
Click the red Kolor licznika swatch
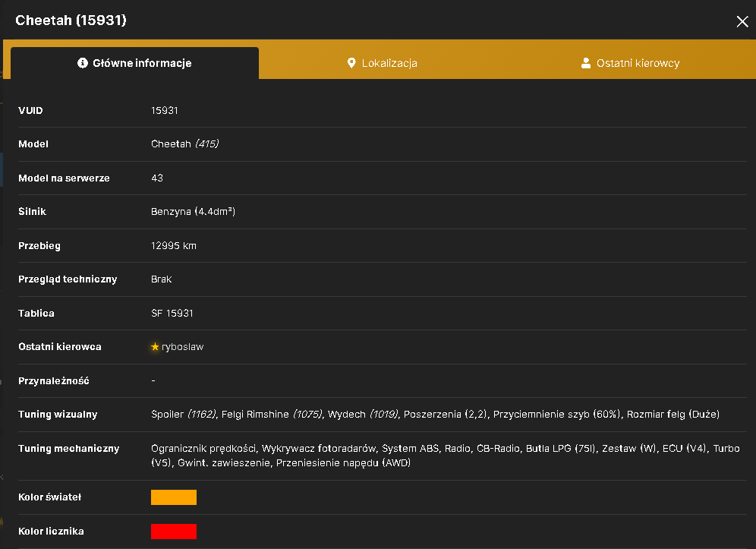tap(174, 531)
